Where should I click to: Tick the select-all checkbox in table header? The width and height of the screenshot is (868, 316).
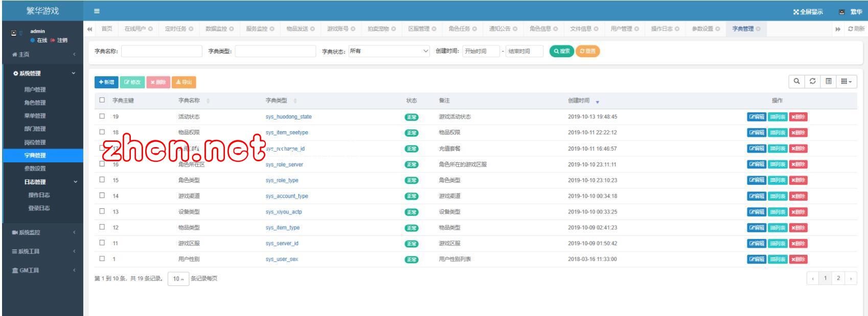[102, 101]
